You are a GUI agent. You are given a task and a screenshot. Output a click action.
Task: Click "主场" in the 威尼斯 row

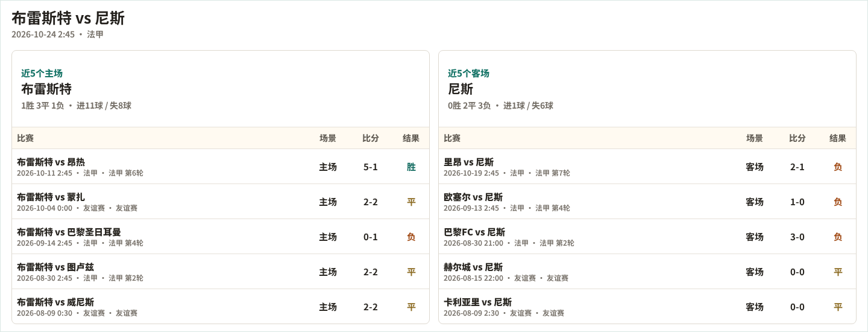pyautogui.click(x=328, y=307)
